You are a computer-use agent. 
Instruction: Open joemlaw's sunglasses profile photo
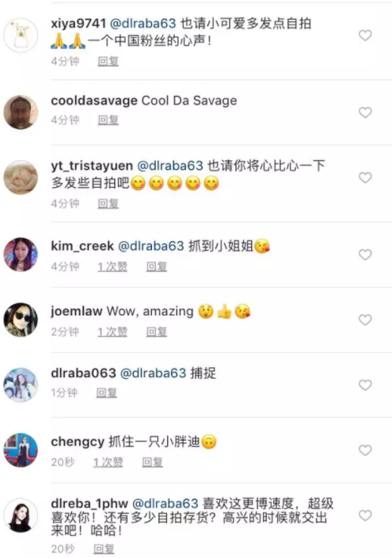point(21,319)
